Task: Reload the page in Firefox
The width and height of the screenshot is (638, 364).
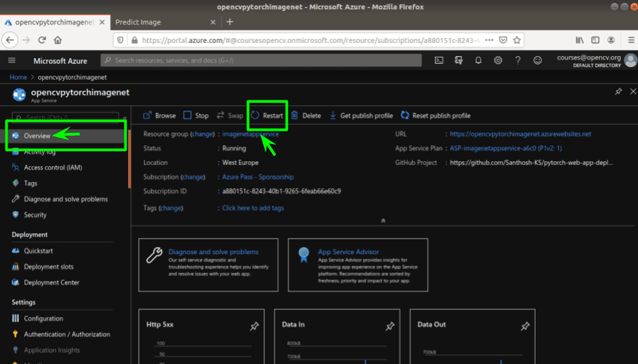Action: click(42, 40)
